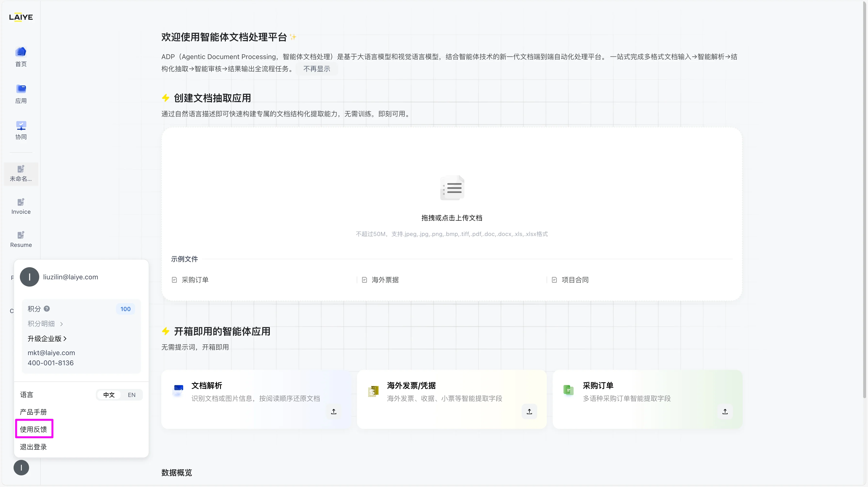Click the liuzilin@laiye.com account email
Viewport: 868px width, 487px height.
[70, 277]
